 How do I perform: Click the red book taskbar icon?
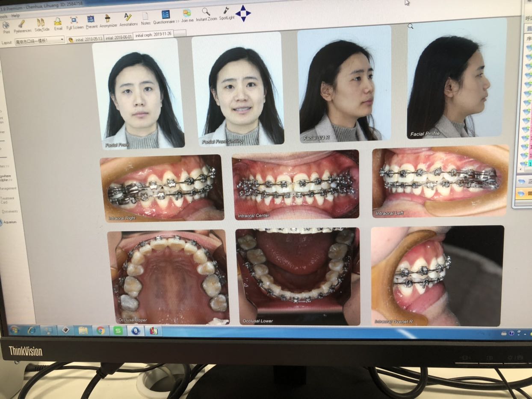153,331
